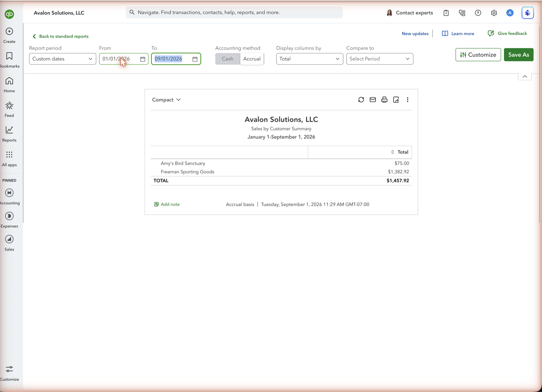Email the report via envelope icon
The height and width of the screenshot is (392, 542).
[373, 100]
